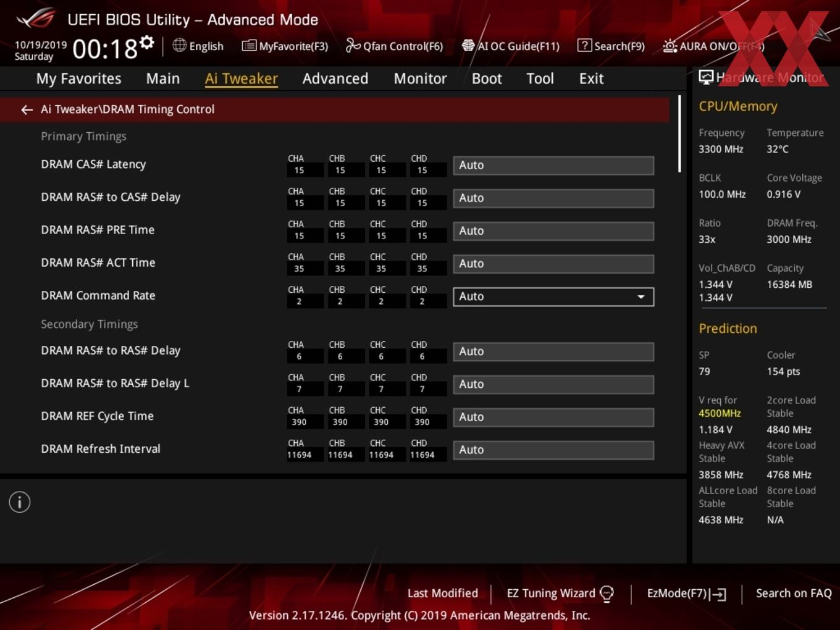This screenshot has height=630, width=840.
Task: Open AI OC Guide(F11) icon
Action: (x=468, y=46)
